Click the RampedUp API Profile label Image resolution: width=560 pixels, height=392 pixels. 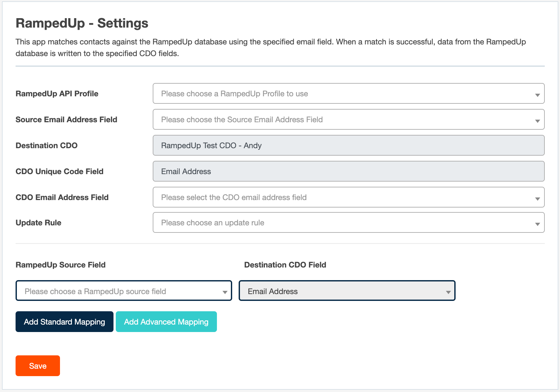57,94
